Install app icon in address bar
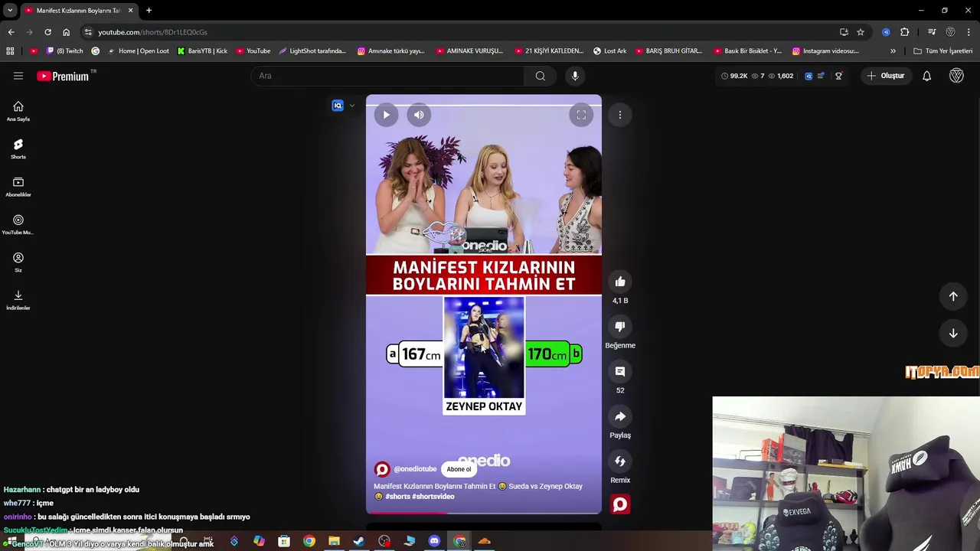Image resolution: width=980 pixels, height=551 pixels. tap(844, 32)
